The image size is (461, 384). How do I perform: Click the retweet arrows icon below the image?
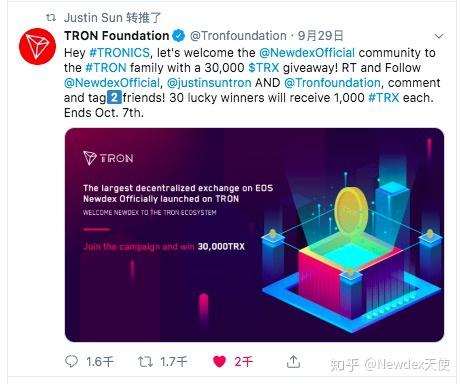[x=145, y=361]
